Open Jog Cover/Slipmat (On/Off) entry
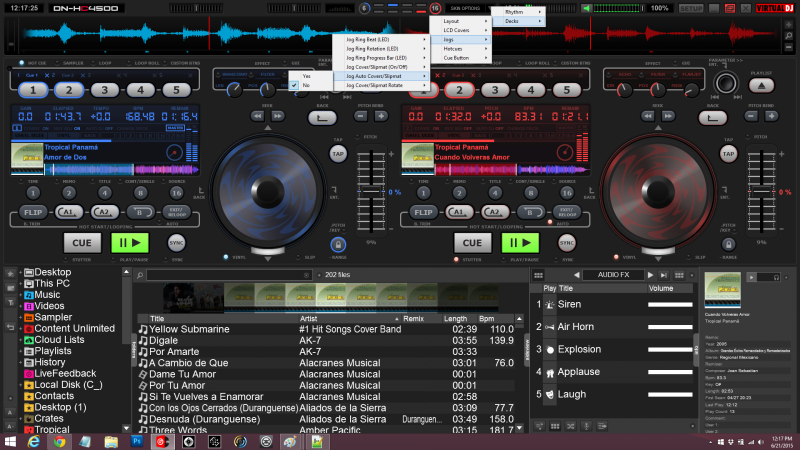Screen dimensions: 800x450 coord(381,67)
